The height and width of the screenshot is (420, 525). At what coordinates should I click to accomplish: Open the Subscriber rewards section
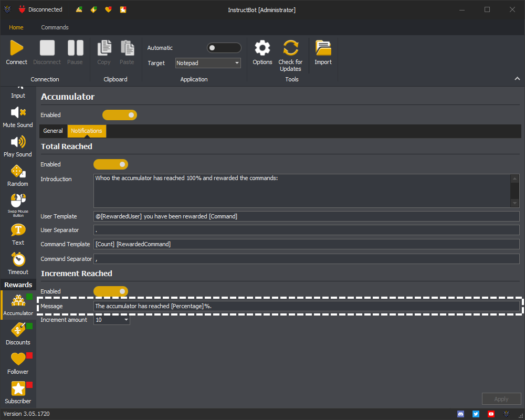(x=18, y=393)
